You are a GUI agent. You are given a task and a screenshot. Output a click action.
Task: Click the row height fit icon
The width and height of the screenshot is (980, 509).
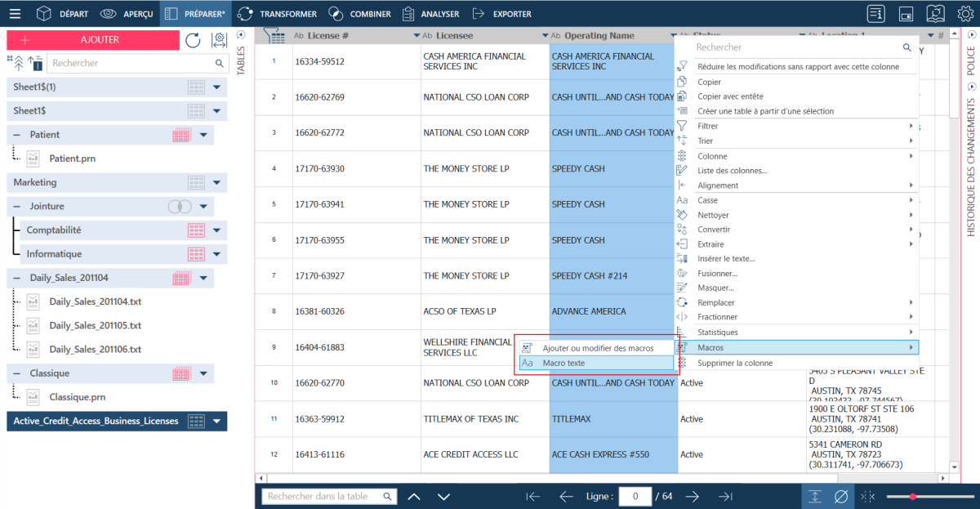815,496
